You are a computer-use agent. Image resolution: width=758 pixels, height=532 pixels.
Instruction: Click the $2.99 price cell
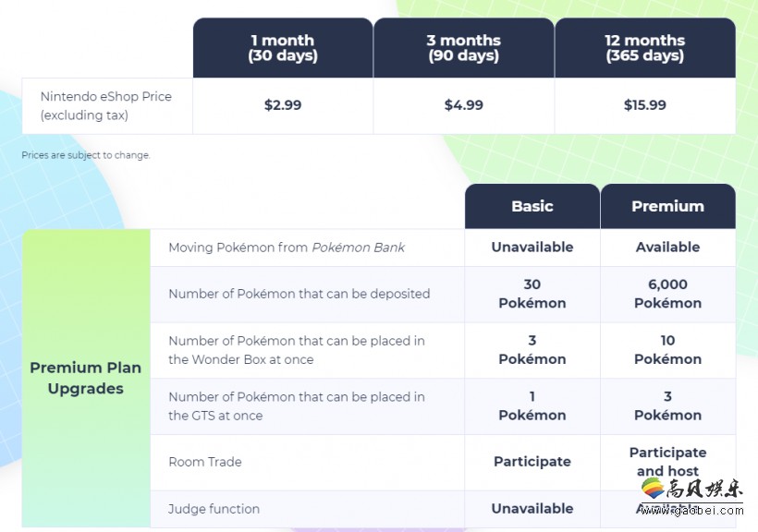tap(283, 105)
